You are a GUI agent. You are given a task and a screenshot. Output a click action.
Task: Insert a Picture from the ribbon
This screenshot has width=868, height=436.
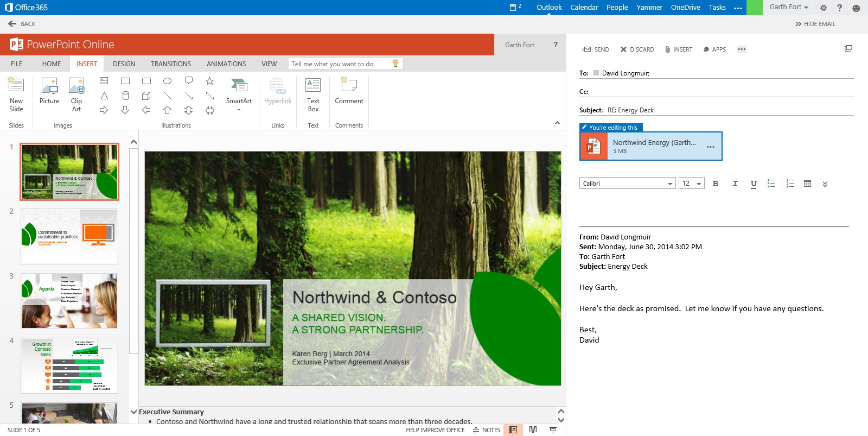tap(49, 91)
